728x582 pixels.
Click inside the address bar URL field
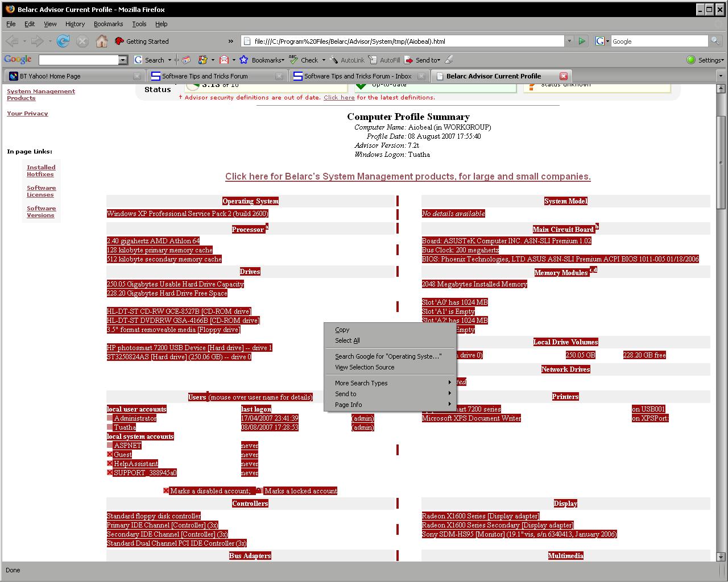(402, 41)
